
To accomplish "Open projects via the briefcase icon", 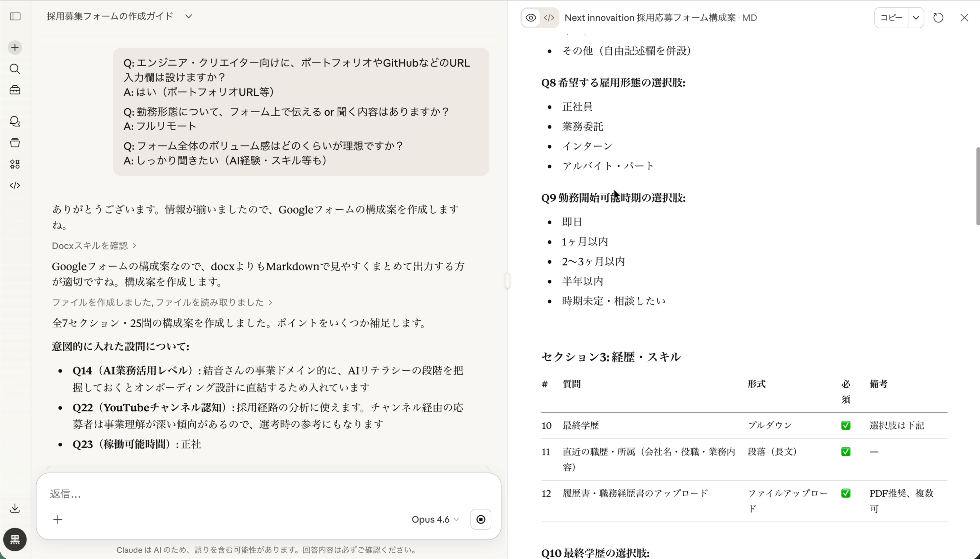I will click(x=15, y=90).
